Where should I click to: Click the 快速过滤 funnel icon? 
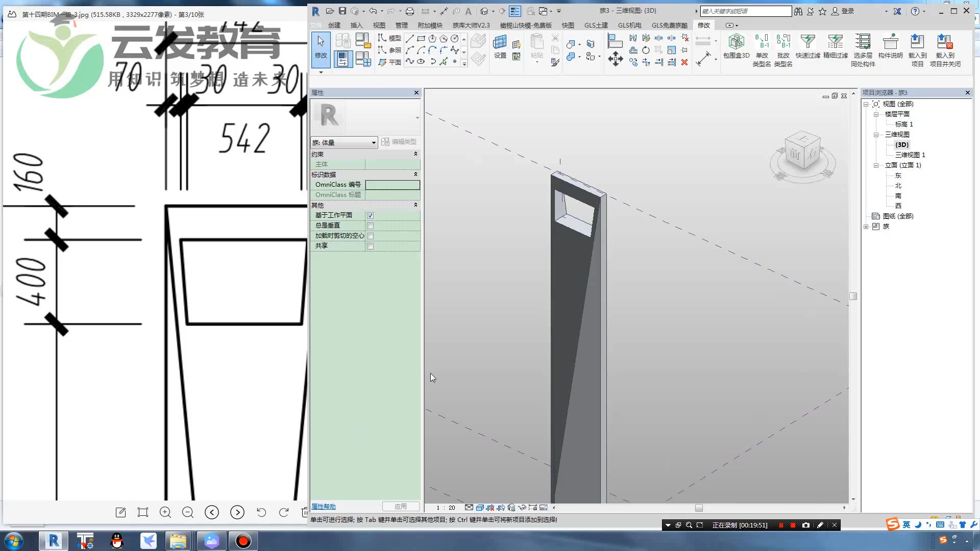click(x=807, y=42)
